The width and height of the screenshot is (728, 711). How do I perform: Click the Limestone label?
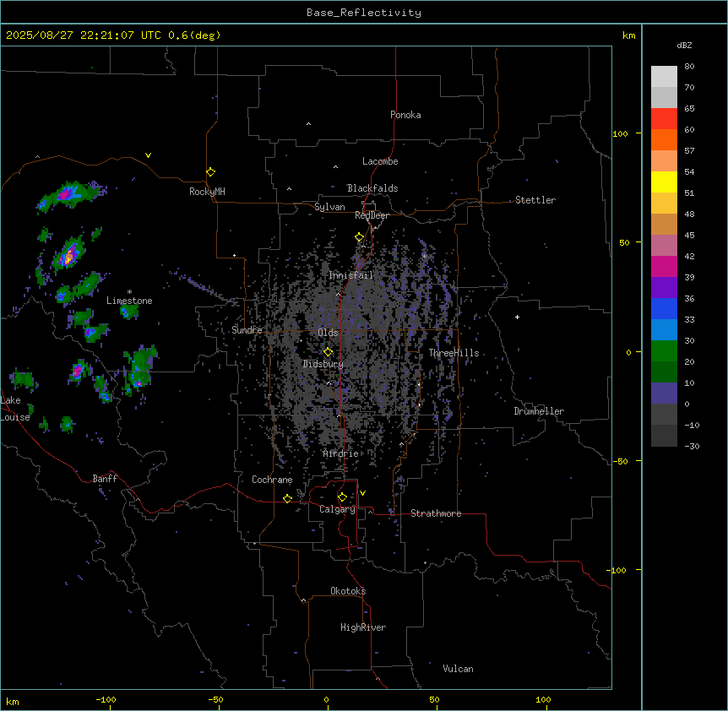[129, 301]
